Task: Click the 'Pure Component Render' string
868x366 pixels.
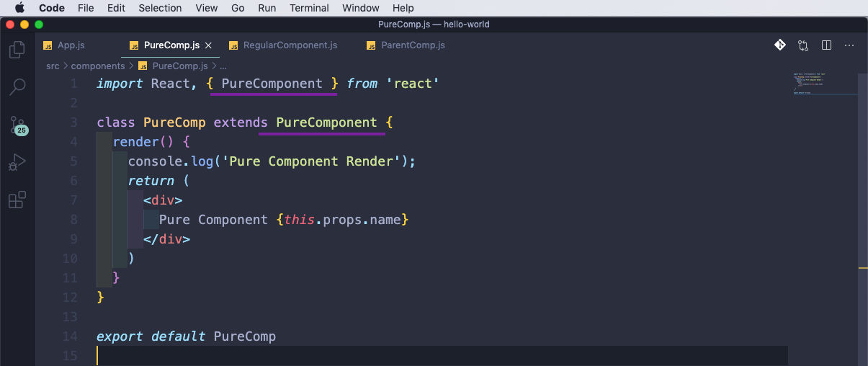Action: tap(311, 161)
